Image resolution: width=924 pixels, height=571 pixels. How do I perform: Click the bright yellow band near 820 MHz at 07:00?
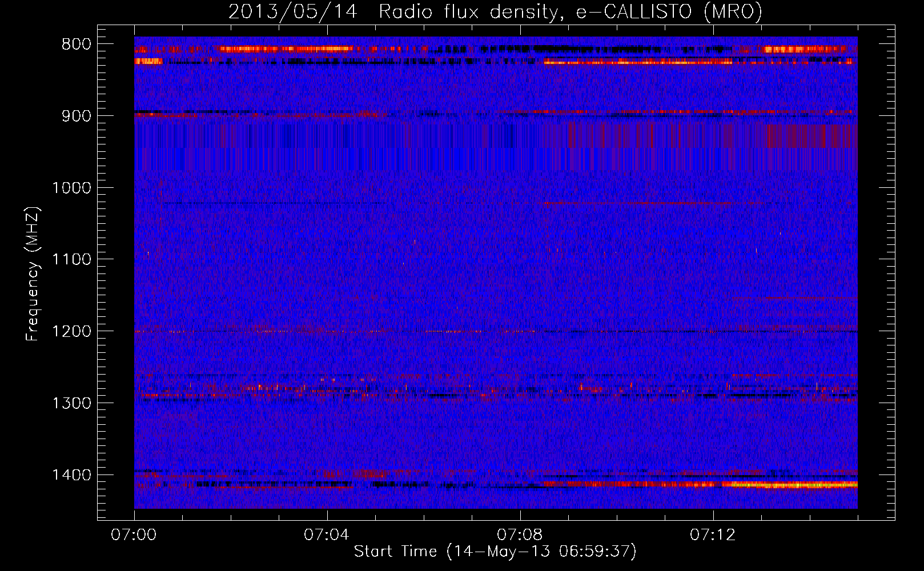tap(148, 61)
